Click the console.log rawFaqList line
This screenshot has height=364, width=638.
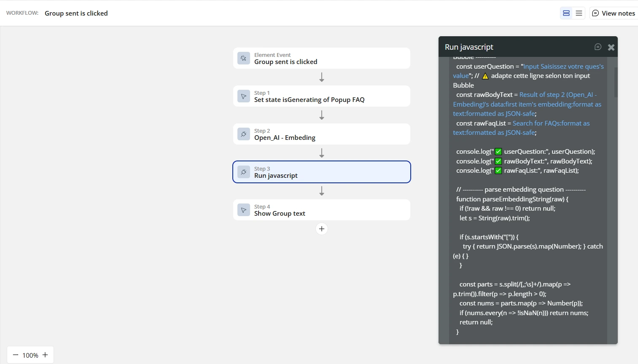coord(517,171)
